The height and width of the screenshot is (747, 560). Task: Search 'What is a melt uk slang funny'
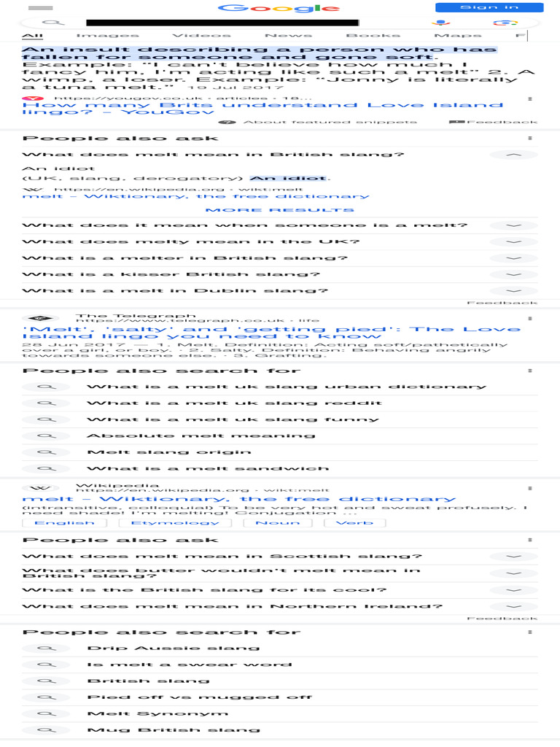click(233, 419)
